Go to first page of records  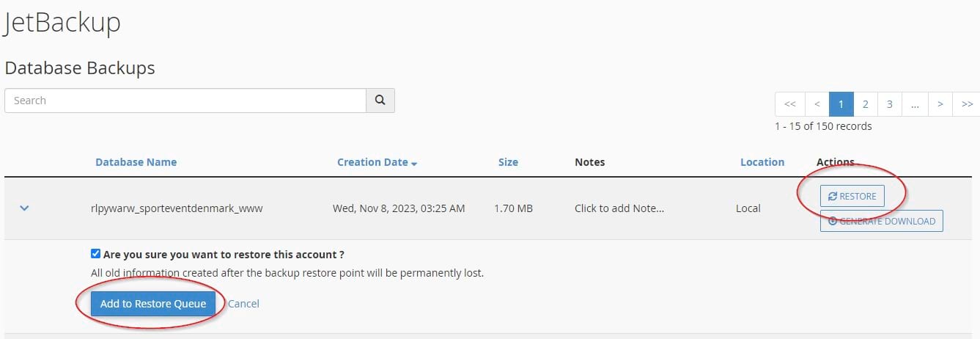[789, 104]
